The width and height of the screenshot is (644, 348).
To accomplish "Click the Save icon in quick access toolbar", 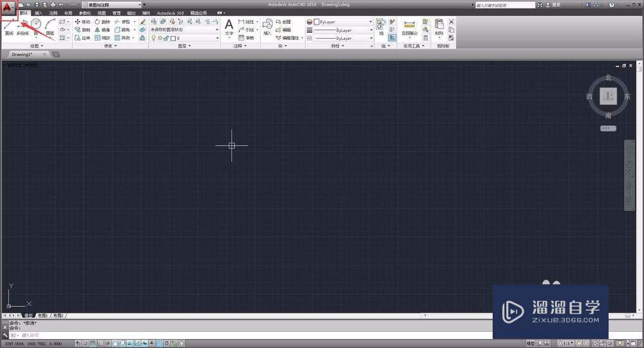I will coord(37,5).
